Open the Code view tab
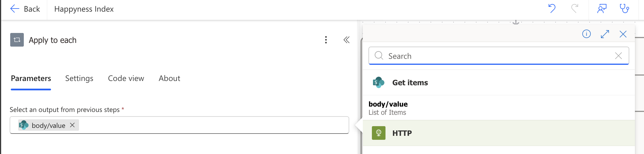644x154 pixels. pyautogui.click(x=126, y=78)
